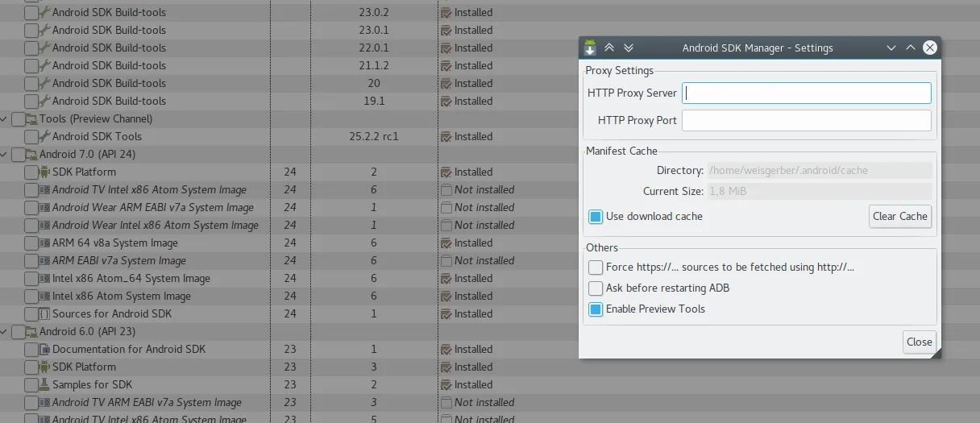
Task: Click the installed status icon for Samples for SDK
Action: (446, 384)
